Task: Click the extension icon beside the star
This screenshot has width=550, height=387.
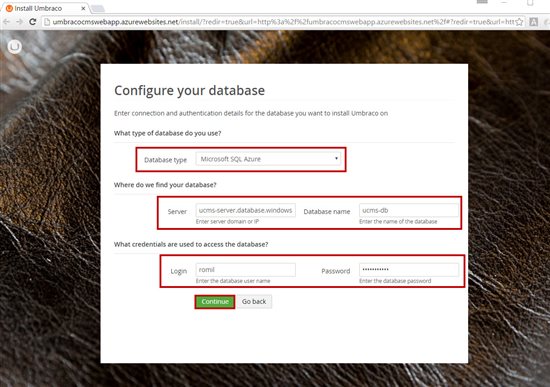Action: point(534,22)
